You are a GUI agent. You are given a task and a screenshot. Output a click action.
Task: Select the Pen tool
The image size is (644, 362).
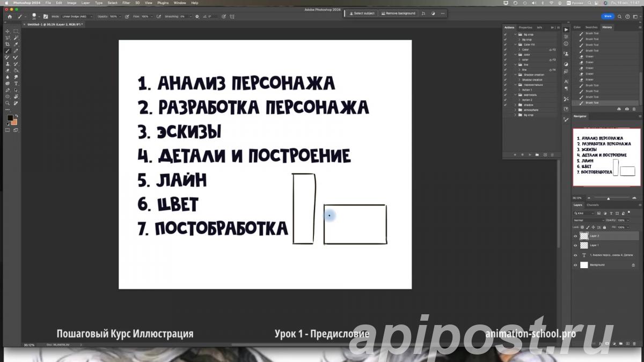click(x=8, y=90)
